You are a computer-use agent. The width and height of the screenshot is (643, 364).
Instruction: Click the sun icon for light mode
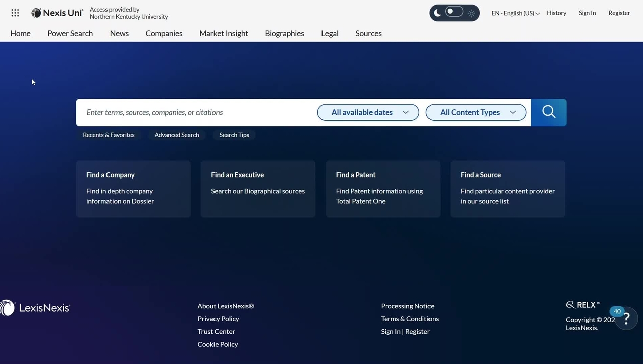pyautogui.click(x=471, y=14)
